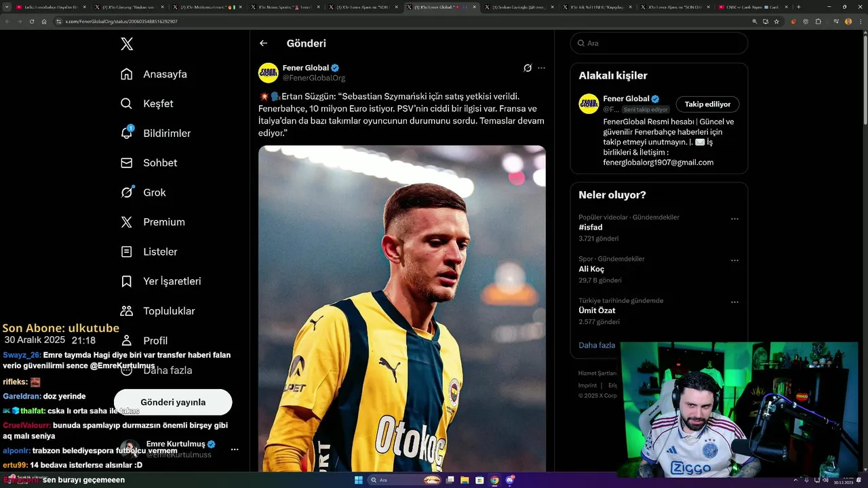The image size is (868, 488).
Task: Click Fener Global avatar on the post
Action: click(x=269, y=73)
